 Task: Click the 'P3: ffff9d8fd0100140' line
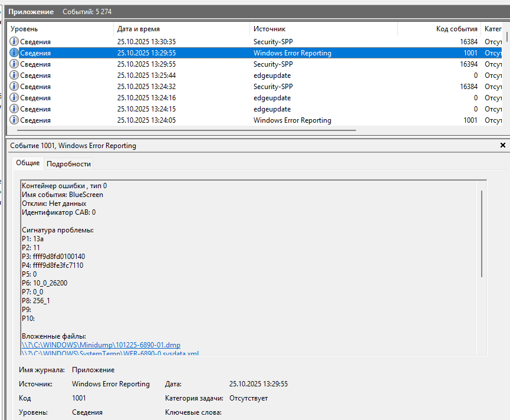(x=53, y=257)
